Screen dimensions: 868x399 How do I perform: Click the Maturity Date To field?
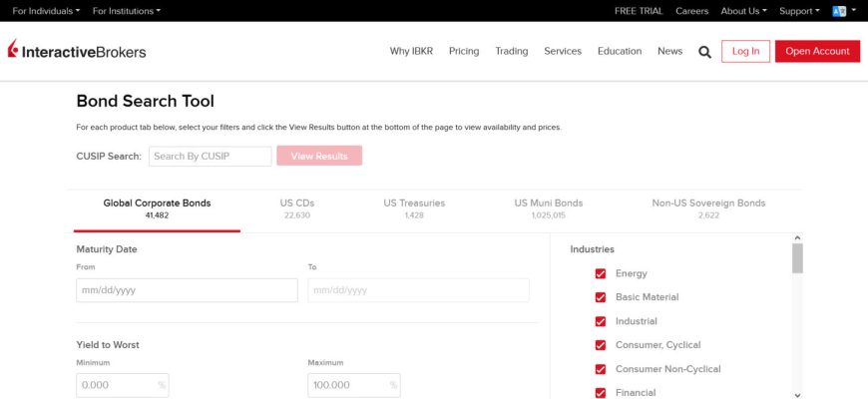tap(418, 290)
